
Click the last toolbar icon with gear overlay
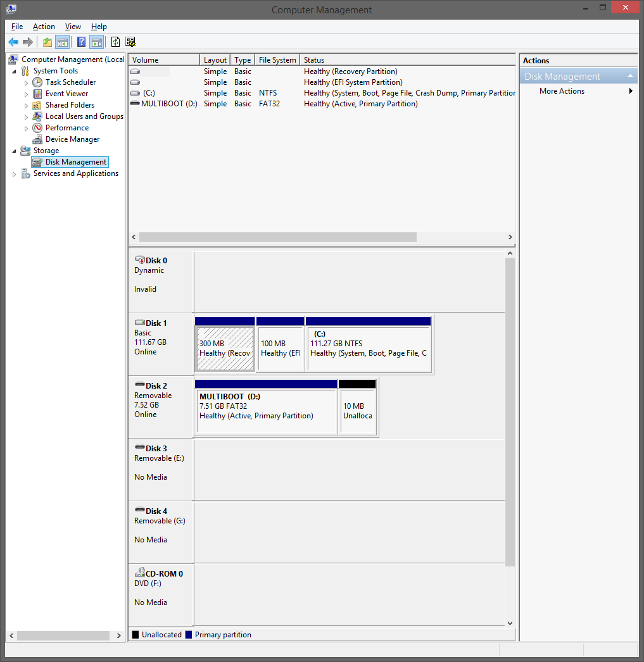(x=130, y=42)
